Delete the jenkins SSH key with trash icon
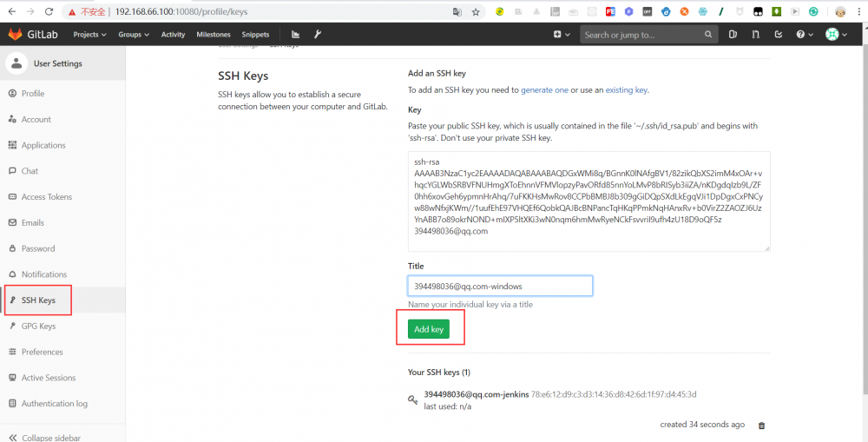The height and width of the screenshot is (442, 868). 762,426
